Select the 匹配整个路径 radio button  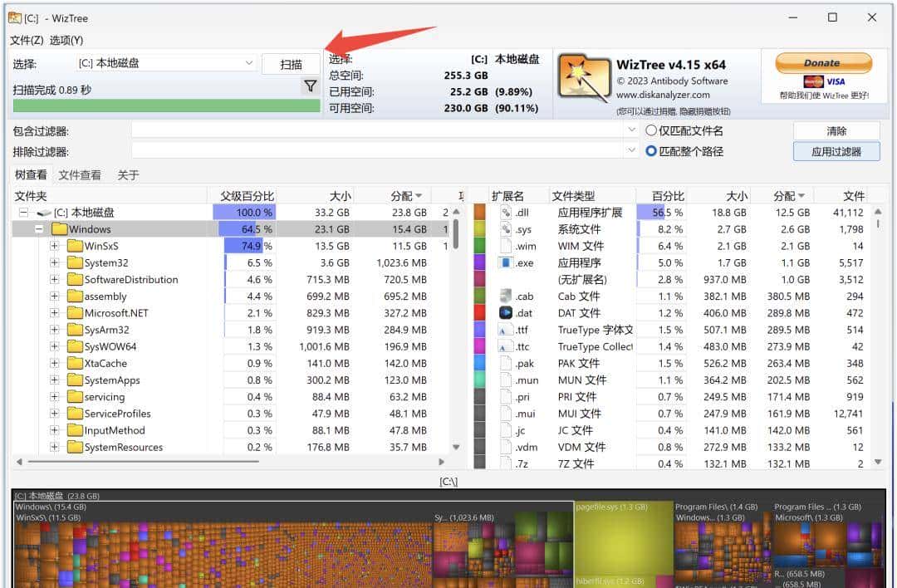651,149
